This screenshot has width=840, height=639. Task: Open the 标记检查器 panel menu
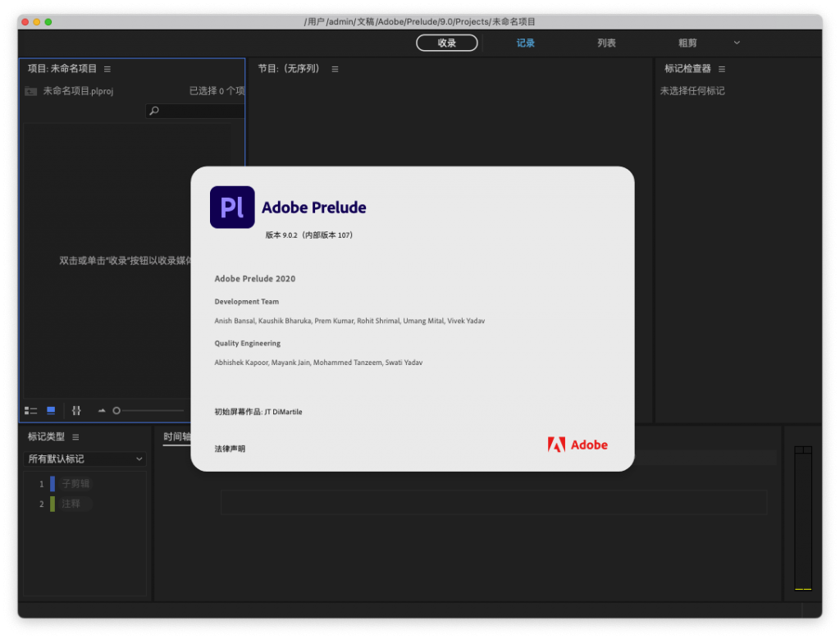click(x=722, y=69)
